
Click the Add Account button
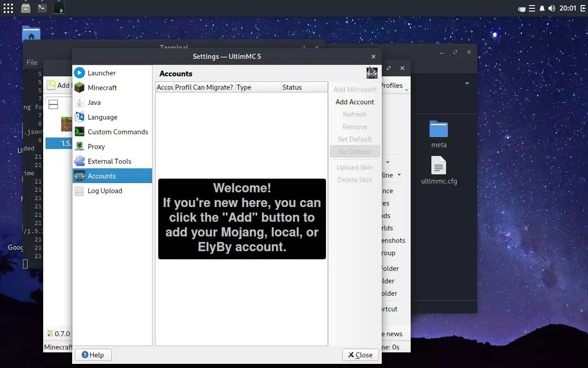(x=355, y=102)
